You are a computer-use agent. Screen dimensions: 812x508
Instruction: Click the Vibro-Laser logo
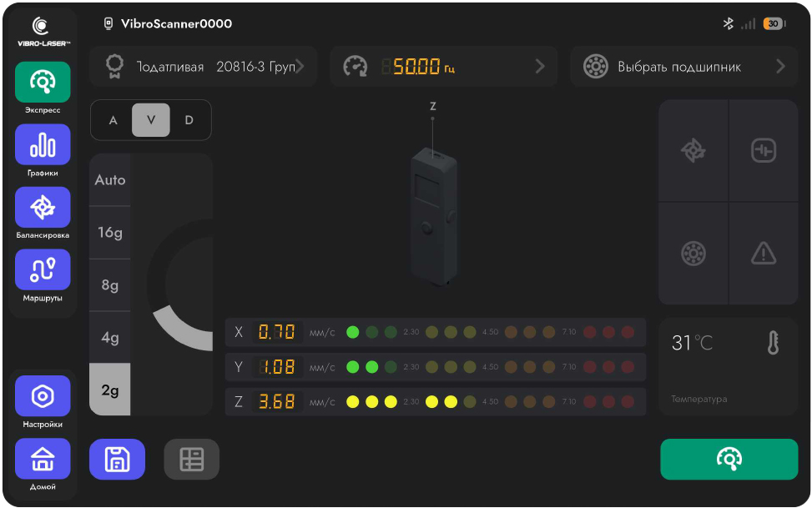[x=43, y=32]
